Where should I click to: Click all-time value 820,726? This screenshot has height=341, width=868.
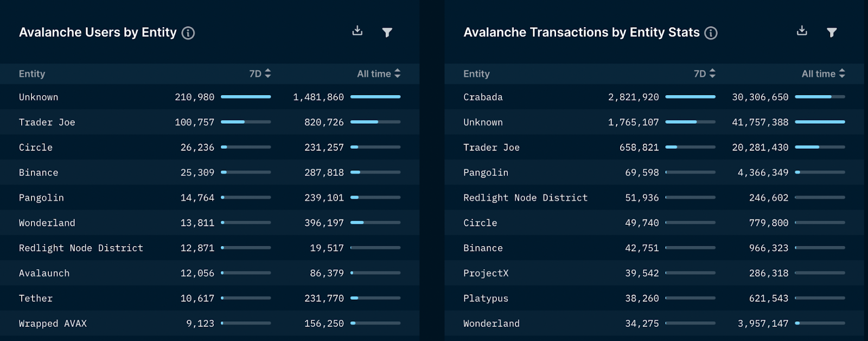tap(324, 122)
